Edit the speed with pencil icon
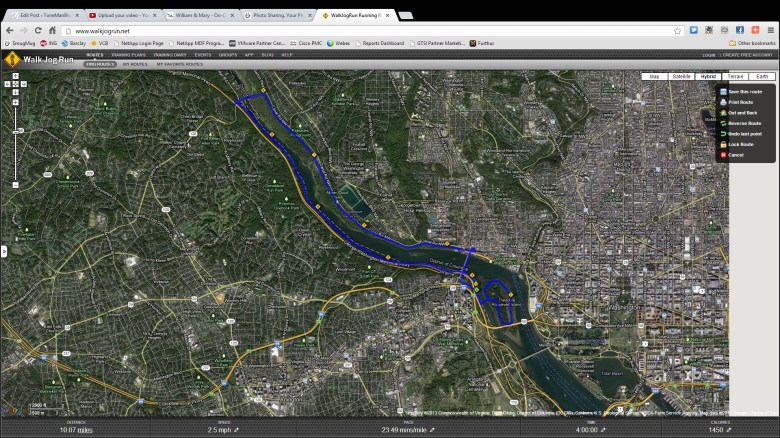 236,430
